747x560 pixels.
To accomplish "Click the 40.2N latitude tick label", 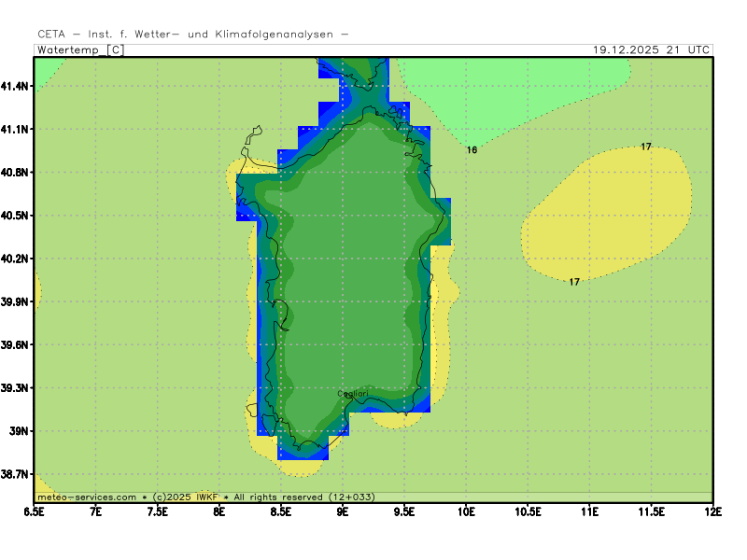I will (x=16, y=259).
